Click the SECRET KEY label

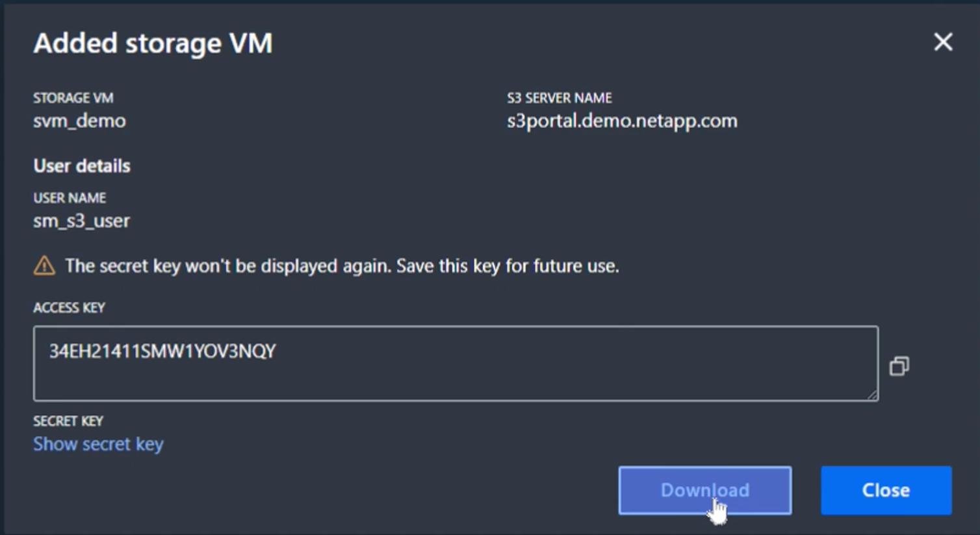click(x=68, y=421)
